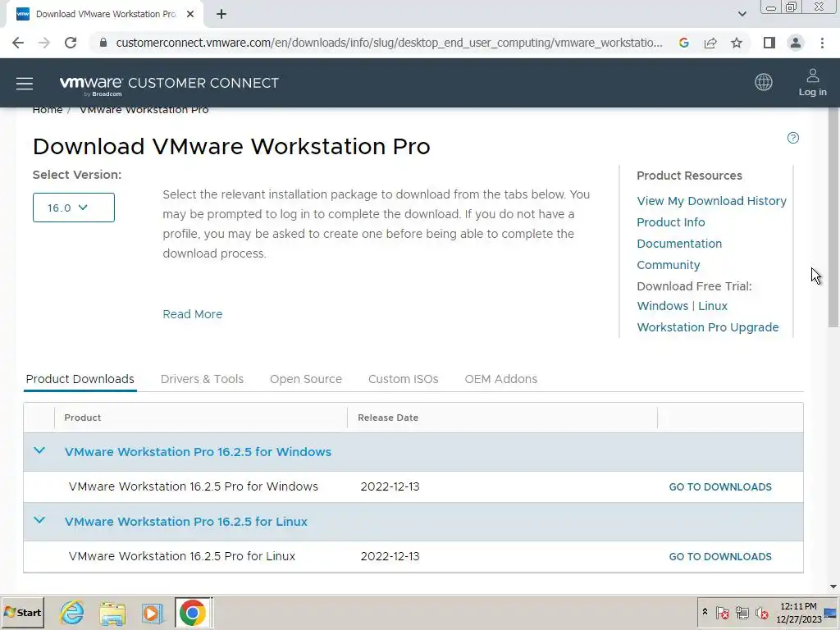Click GO TO DOWNLOADS for Linux
840x630 pixels.
720,557
